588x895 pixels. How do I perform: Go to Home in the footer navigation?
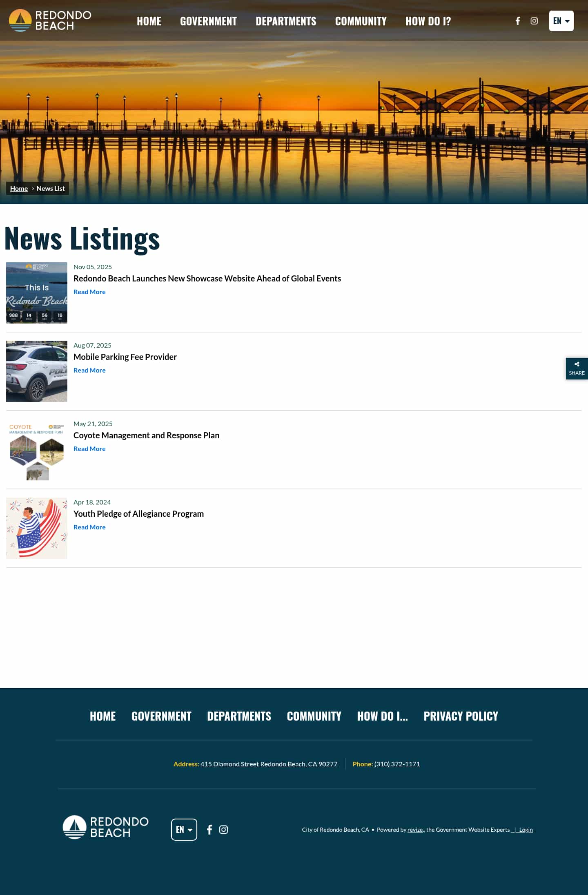pyautogui.click(x=103, y=716)
